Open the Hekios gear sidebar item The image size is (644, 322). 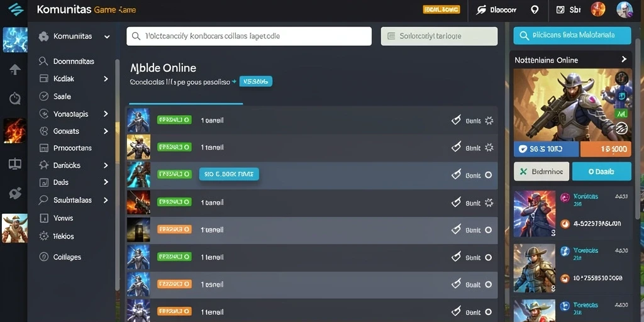click(x=57, y=236)
